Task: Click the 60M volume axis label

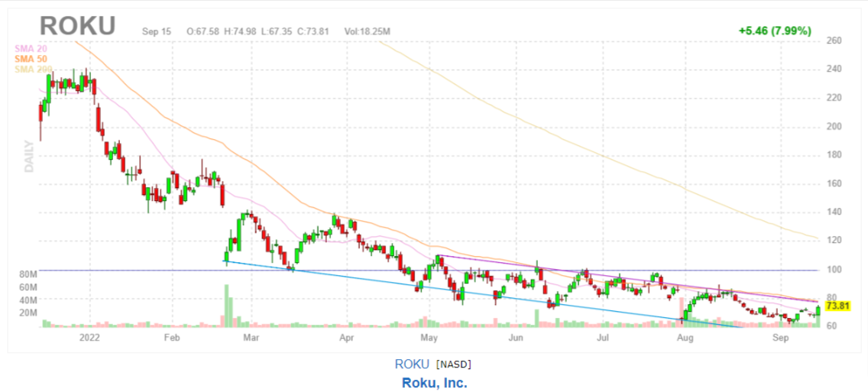Action: coord(28,287)
